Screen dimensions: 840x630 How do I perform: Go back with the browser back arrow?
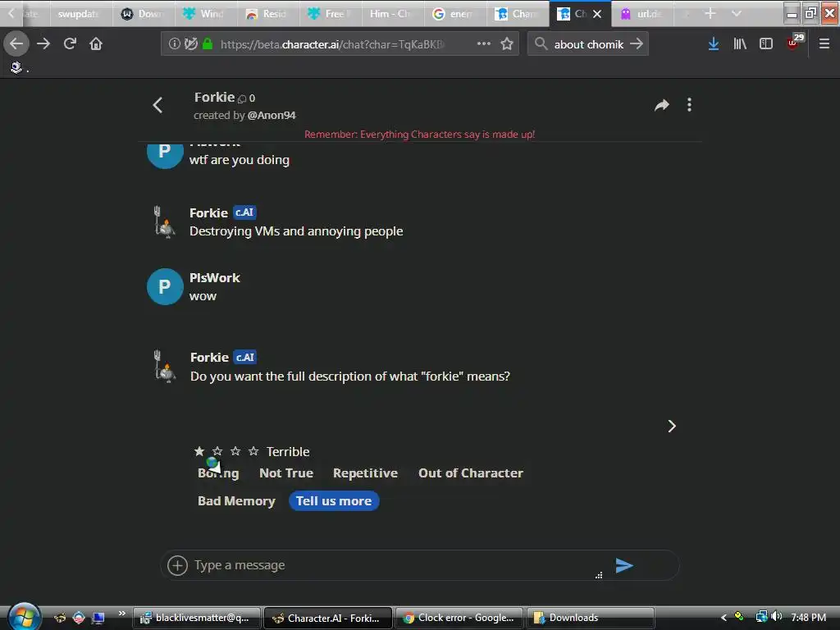(x=16, y=44)
